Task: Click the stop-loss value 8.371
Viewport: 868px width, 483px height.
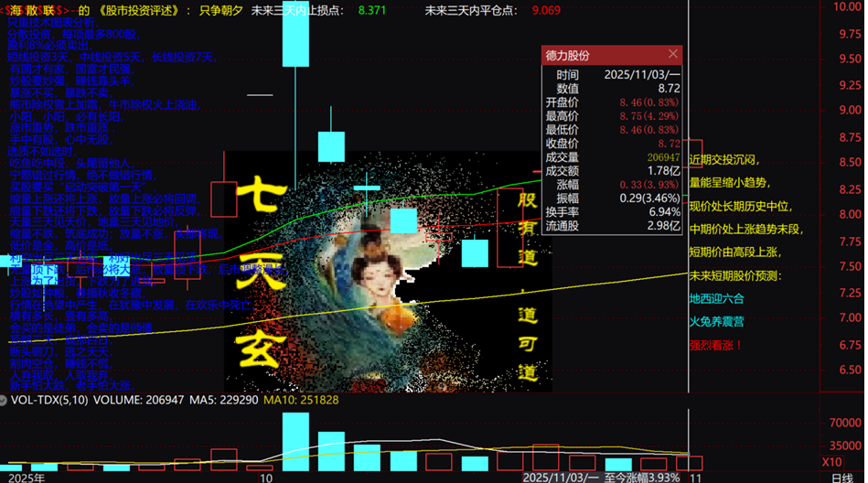Action: [372, 10]
